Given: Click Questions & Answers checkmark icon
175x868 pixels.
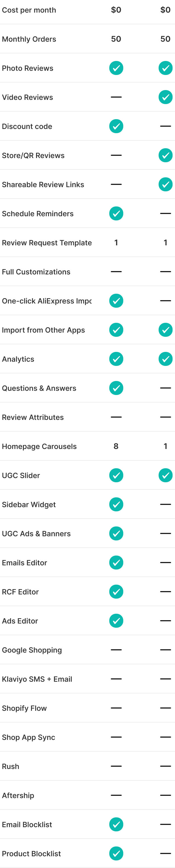Looking at the screenshot, I should click(x=116, y=388).
